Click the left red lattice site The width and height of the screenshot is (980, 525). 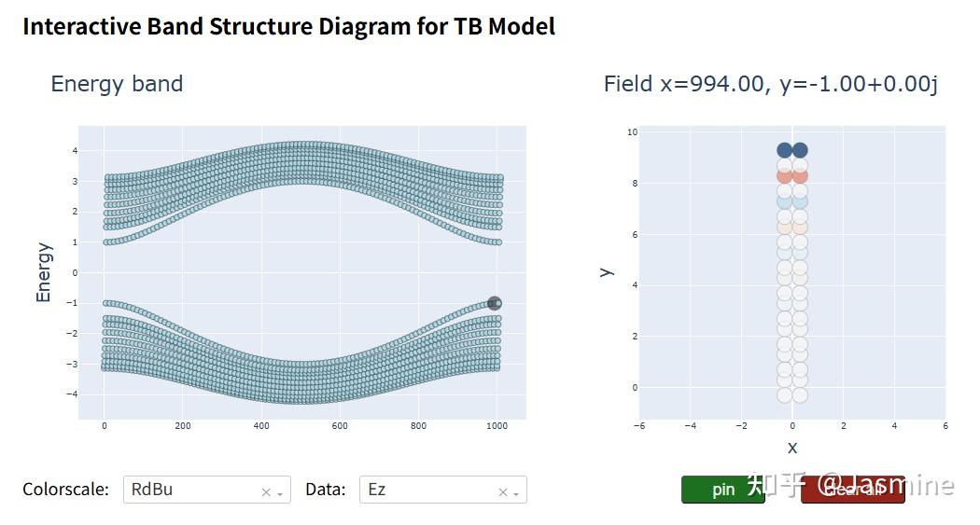pyautogui.click(x=785, y=175)
